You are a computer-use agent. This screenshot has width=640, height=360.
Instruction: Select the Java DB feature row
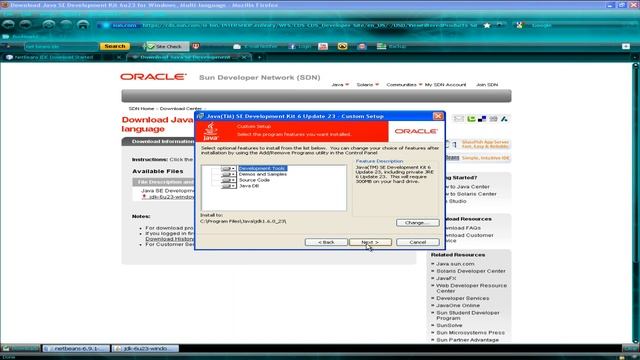click(249, 186)
